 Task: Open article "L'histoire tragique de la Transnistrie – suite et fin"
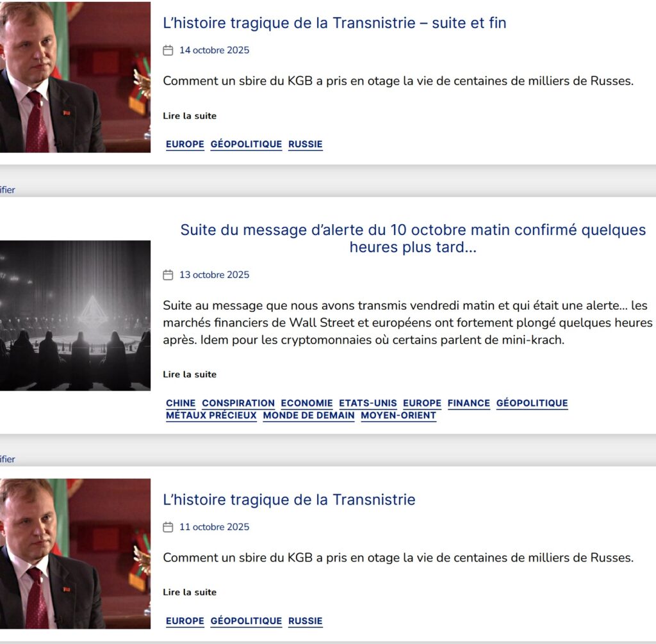click(x=334, y=22)
